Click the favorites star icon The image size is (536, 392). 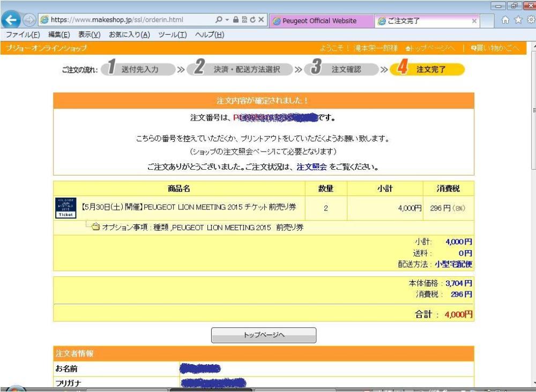coord(518,20)
